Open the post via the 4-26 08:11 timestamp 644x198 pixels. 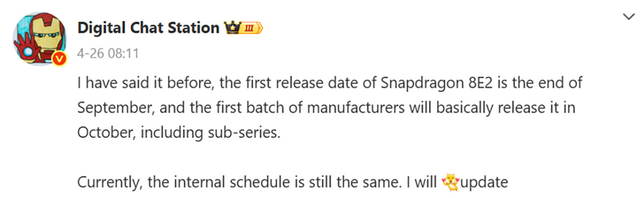(x=108, y=54)
